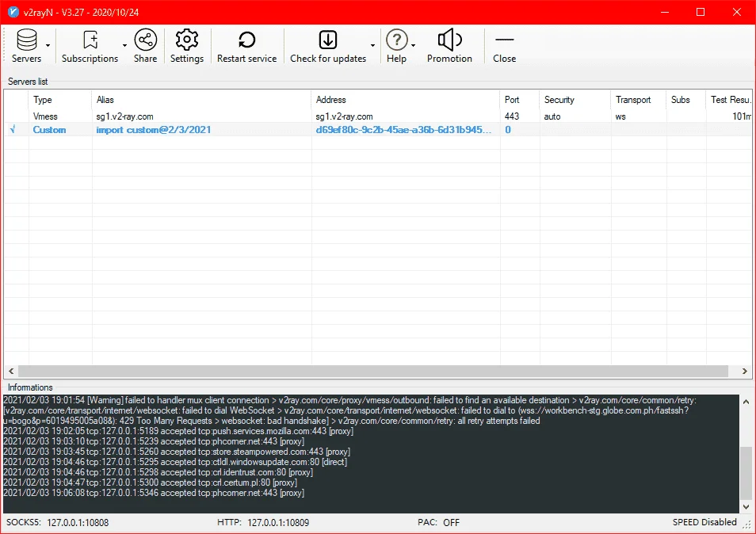
Task: Click the Close toolbar icon
Action: point(504,40)
